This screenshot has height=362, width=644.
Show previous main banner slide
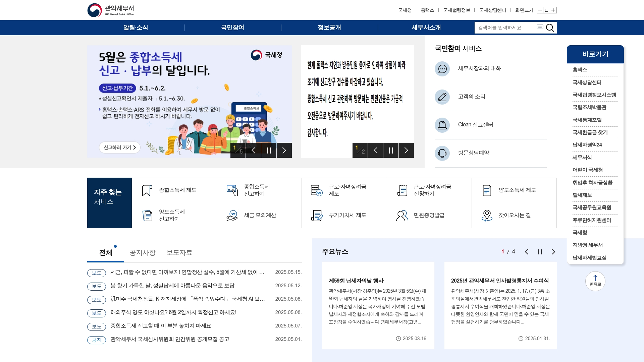coord(254,150)
